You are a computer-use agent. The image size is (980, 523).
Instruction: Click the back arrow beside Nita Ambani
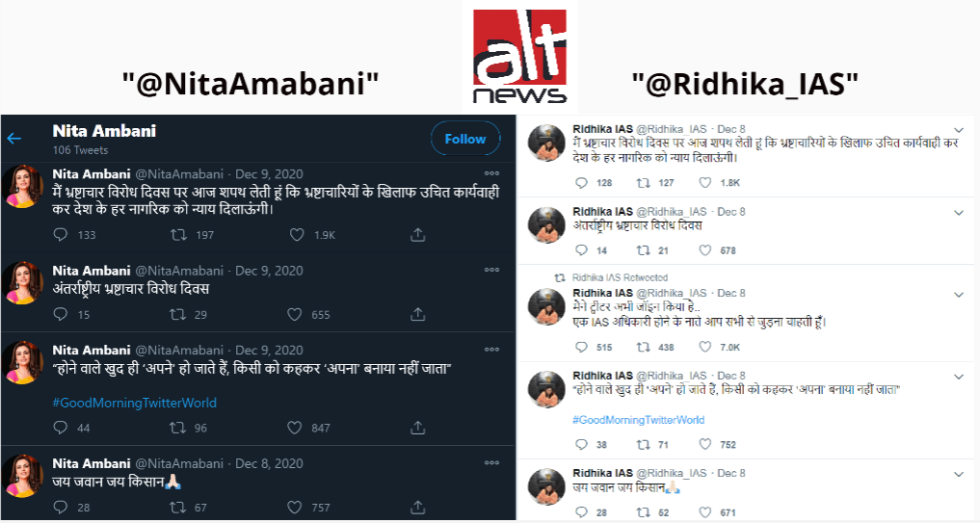[x=13, y=138]
